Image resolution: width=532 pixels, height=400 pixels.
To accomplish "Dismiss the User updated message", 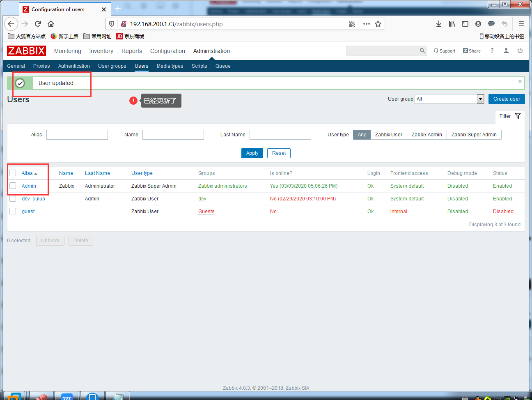I will pyautogui.click(x=520, y=81).
